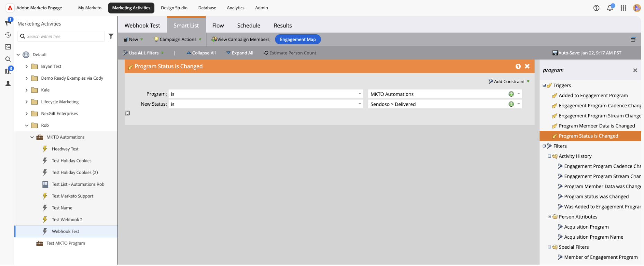Click the Default globe icon

click(26, 55)
